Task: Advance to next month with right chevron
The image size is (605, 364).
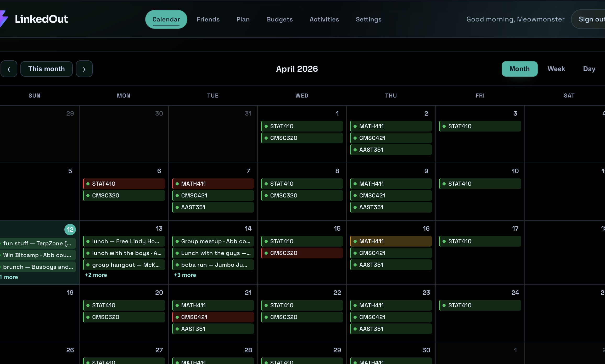Action: pyautogui.click(x=84, y=69)
